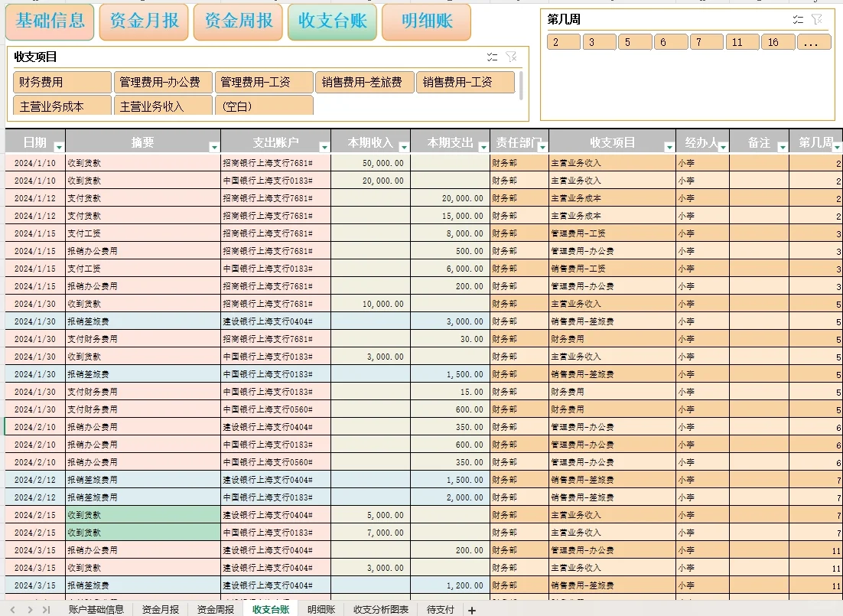Select week 11 in the 第几周 slicer

coord(743,42)
